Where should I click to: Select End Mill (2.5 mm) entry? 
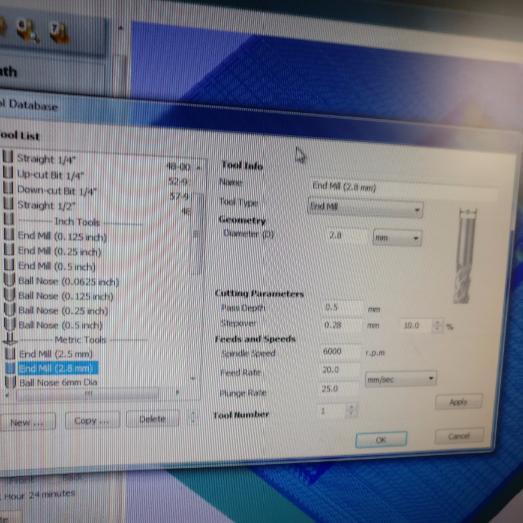coord(56,354)
